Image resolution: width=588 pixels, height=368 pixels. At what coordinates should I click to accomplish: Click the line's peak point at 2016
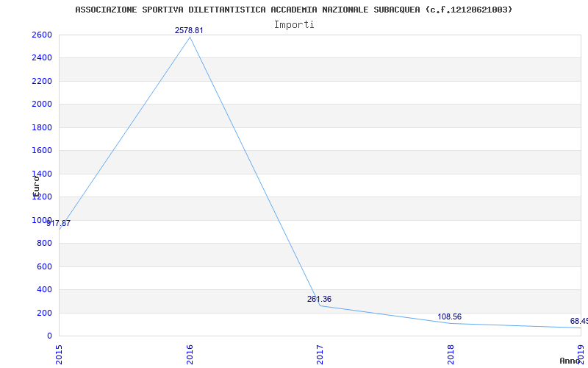[x=190, y=38]
